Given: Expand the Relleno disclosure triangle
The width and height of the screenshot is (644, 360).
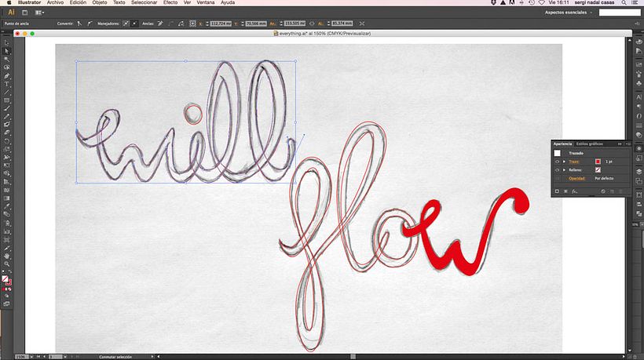Looking at the screenshot, I should tap(564, 169).
